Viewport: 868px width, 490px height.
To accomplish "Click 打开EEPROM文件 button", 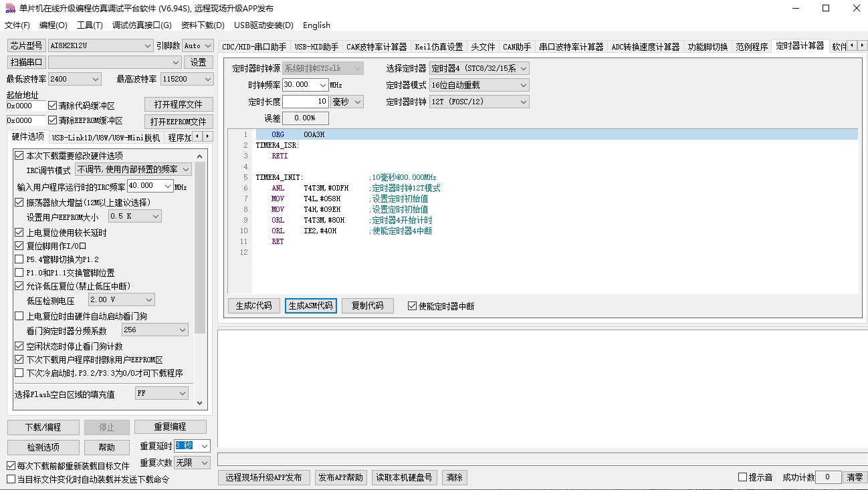I will (179, 122).
